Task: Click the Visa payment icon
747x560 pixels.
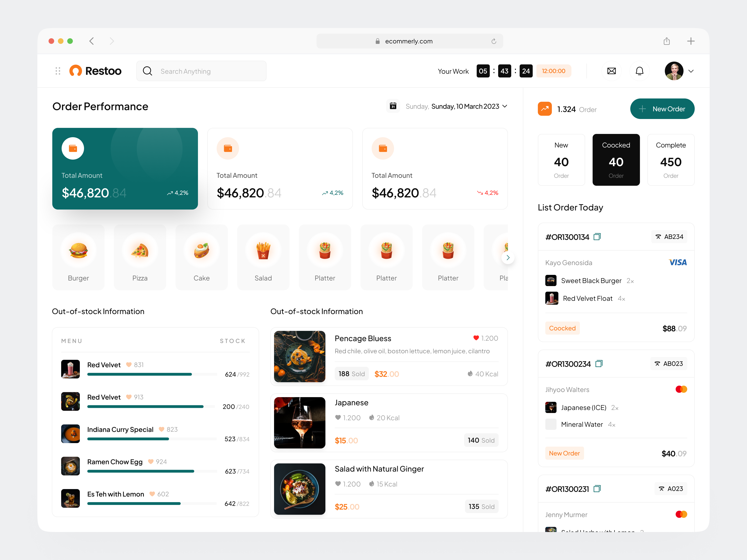Action: coord(677,262)
